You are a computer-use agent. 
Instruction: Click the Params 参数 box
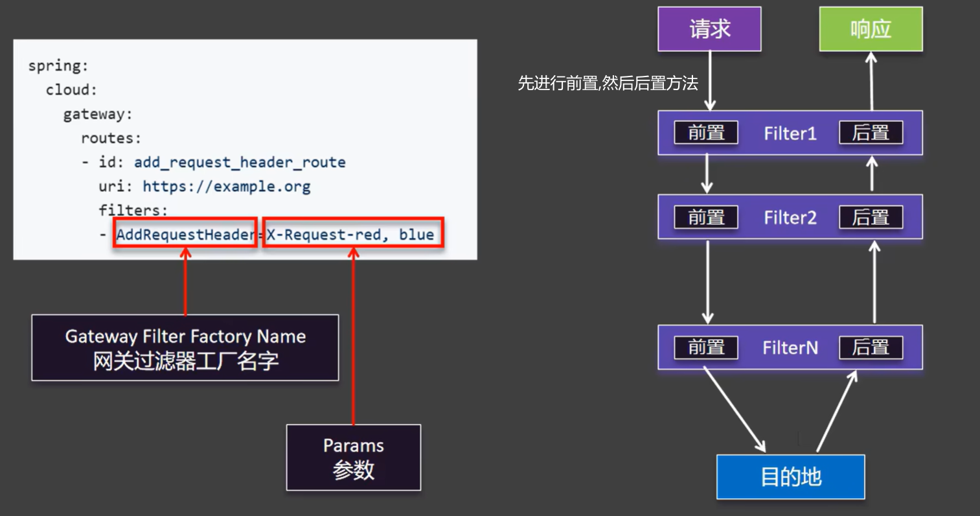[x=354, y=458]
